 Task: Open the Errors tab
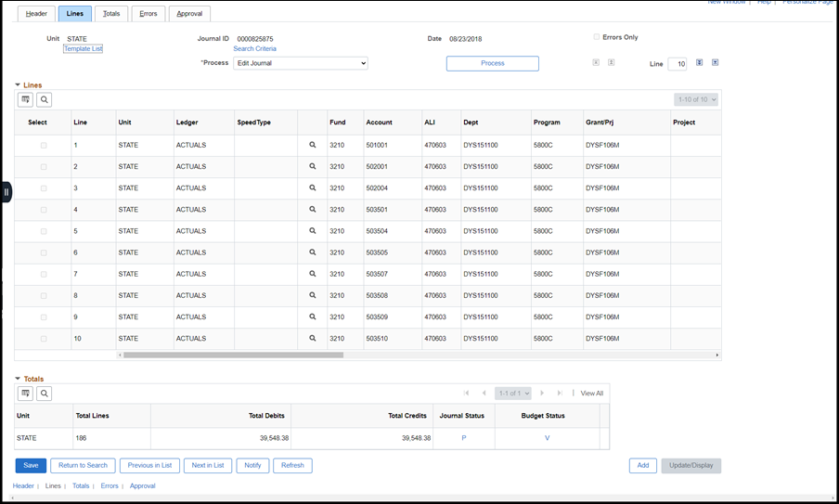tap(148, 14)
